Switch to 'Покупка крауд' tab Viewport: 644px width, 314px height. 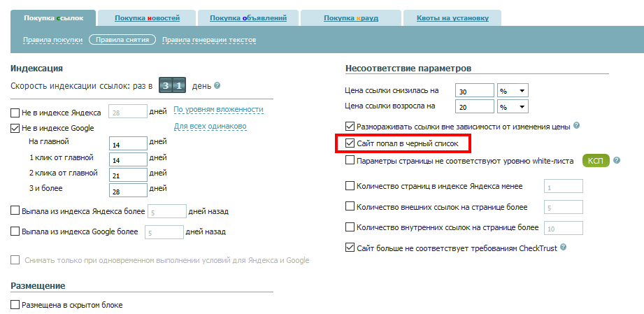[x=351, y=18]
